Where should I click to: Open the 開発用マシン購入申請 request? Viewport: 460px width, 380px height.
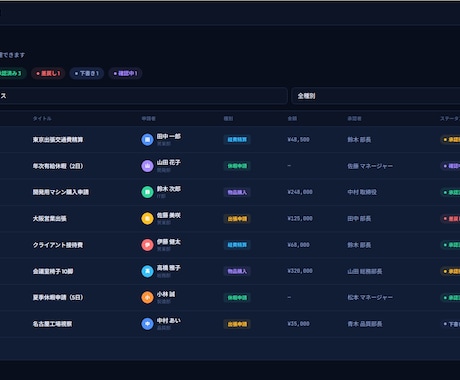(x=61, y=192)
